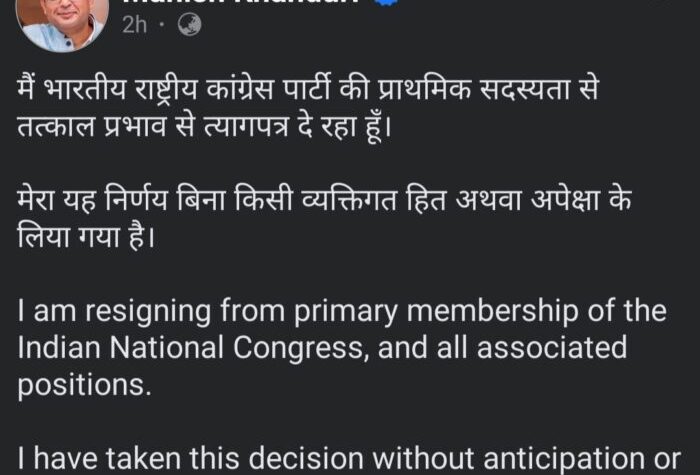
Task: Click the line 'I am resigning from primary membership'
Action: (x=341, y=311)
